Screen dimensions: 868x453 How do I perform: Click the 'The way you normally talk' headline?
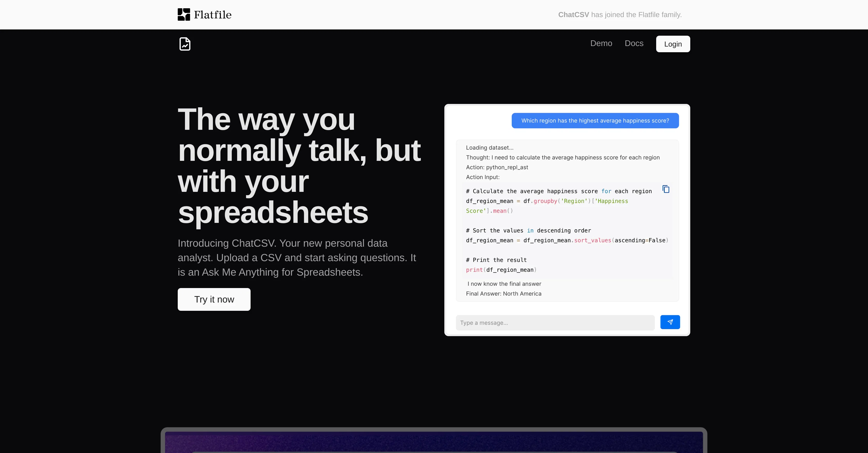pyautogui.click(x=299, y=166)
